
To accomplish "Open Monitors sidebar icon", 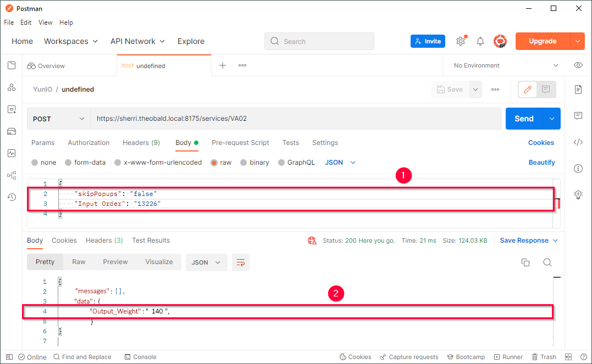I will tap(12, 153).
